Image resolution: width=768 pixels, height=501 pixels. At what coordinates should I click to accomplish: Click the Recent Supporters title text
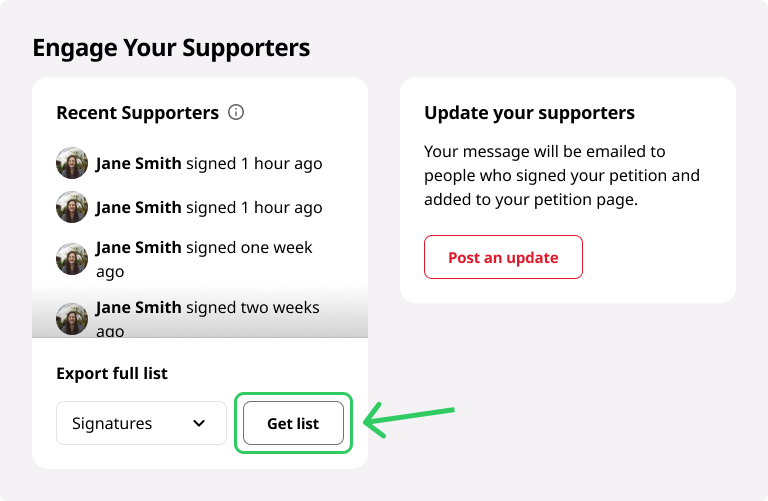pos(138,113)
